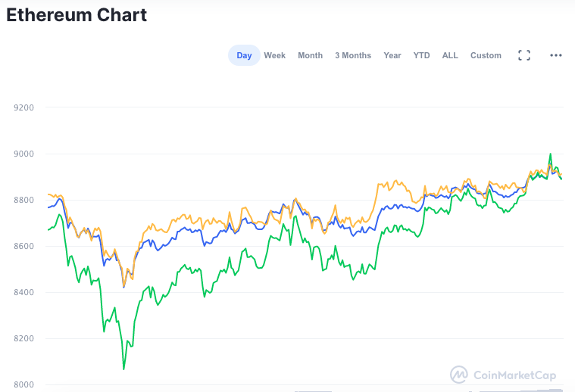Click the green line's lowest dip point
Image resolution: width=575 pixels, height=392 pixels.
click(123, 369)
